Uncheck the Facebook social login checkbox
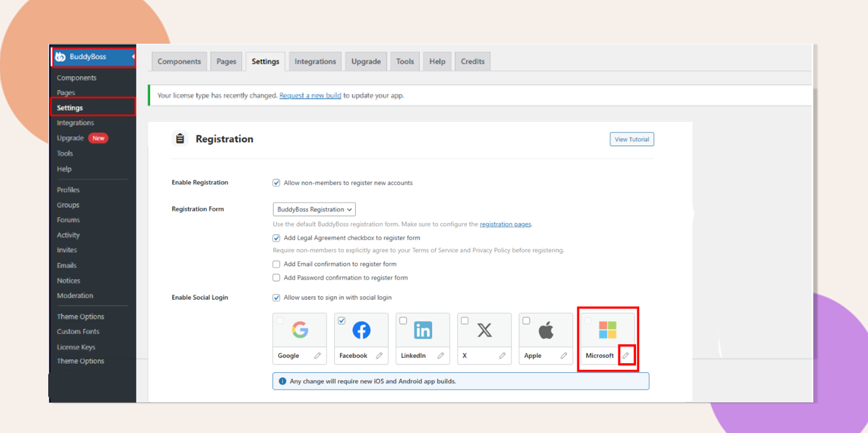Image resolution: width=868 pixels, height=433 pixels. click(x=341, y=321)
